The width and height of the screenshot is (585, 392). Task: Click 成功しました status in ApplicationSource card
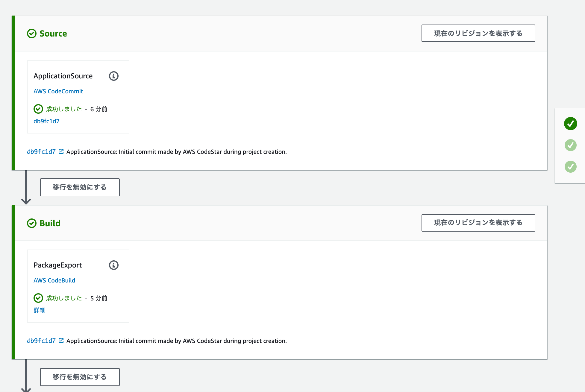tap(64, 109)
